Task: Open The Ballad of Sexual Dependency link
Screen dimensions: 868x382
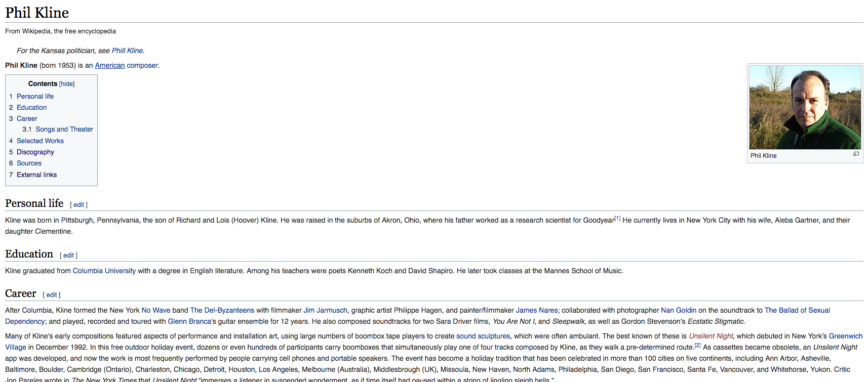Action: point(797,310)
